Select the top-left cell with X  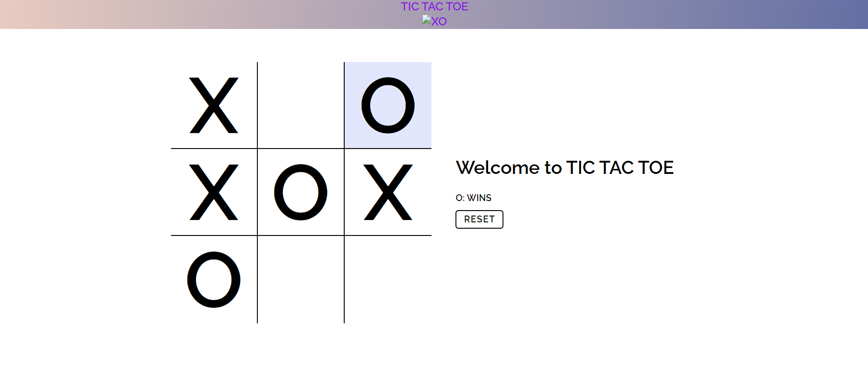click(214, 105)
